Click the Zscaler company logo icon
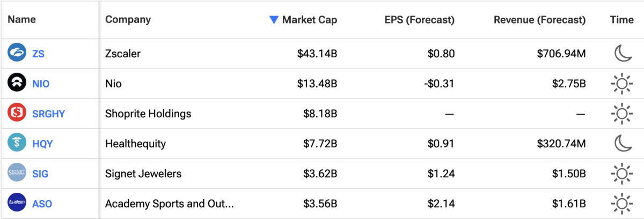The image size is (644, 219). point(17,54)
